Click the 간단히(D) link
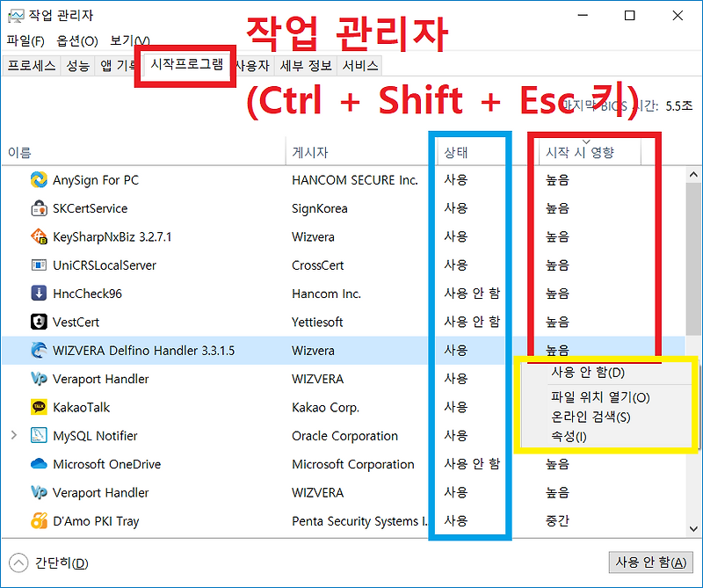This screenshot has height=588, width=703. [x=62, y=563]
